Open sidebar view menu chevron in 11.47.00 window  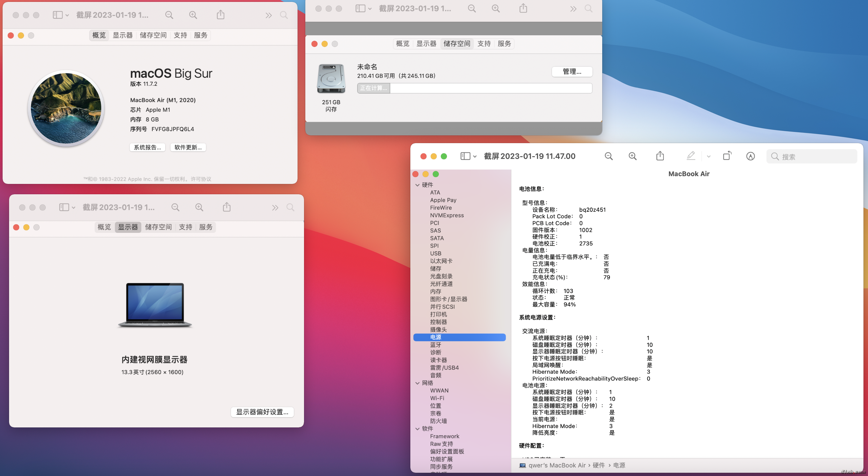pos(475,156)
